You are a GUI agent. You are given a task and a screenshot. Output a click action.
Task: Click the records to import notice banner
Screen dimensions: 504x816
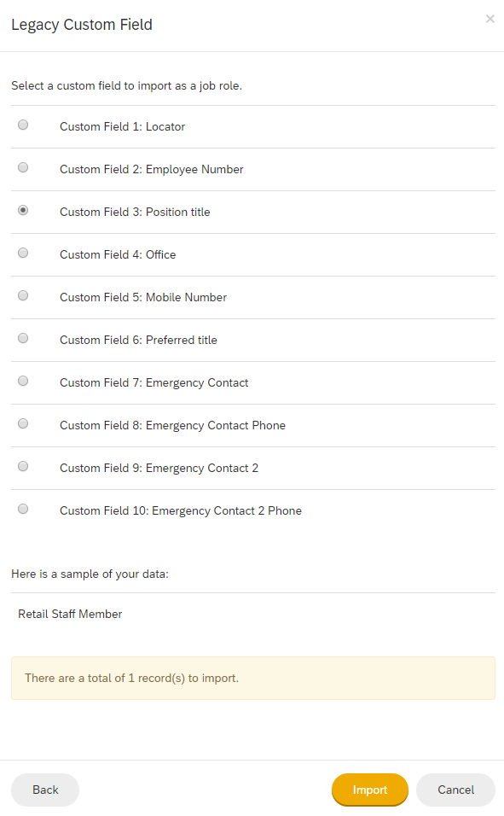tap(252, 678)
